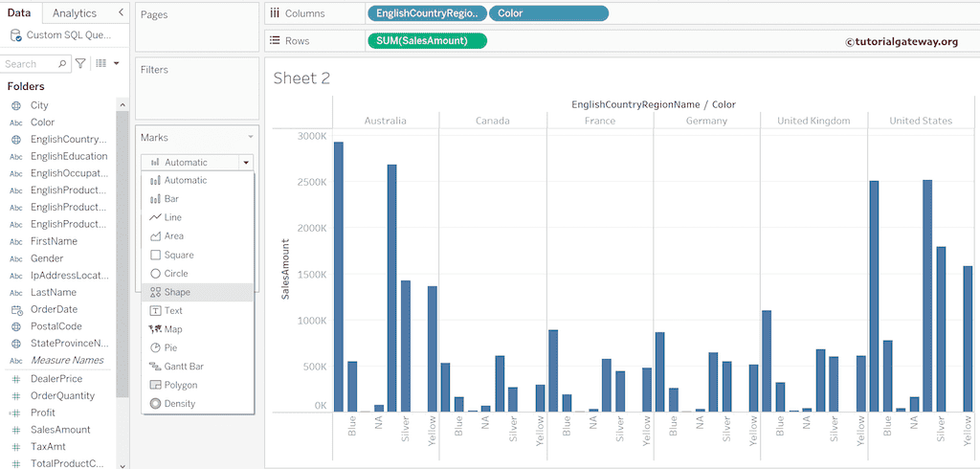This screenshot has width=980, height=469.
Task: Click the grid view icon by search
Action: (x=100, y=64)
